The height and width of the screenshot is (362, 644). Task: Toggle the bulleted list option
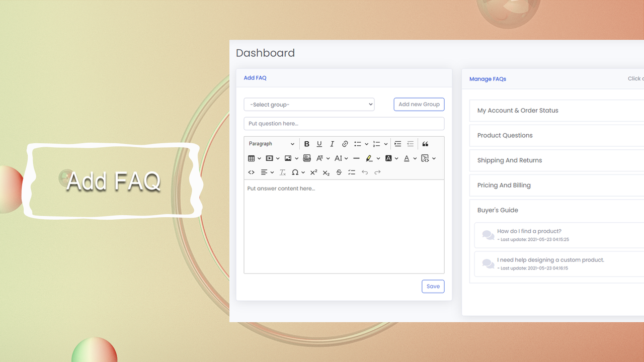click(x=358, y=144)
